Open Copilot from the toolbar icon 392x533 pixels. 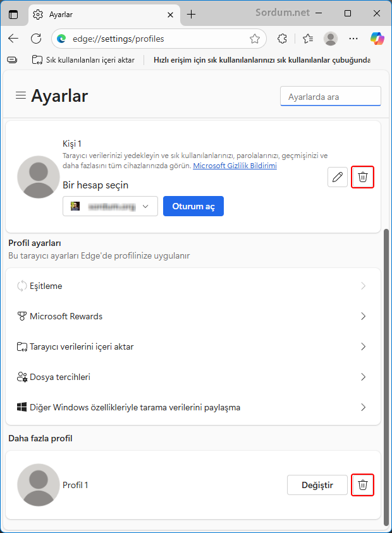[377, 39]
